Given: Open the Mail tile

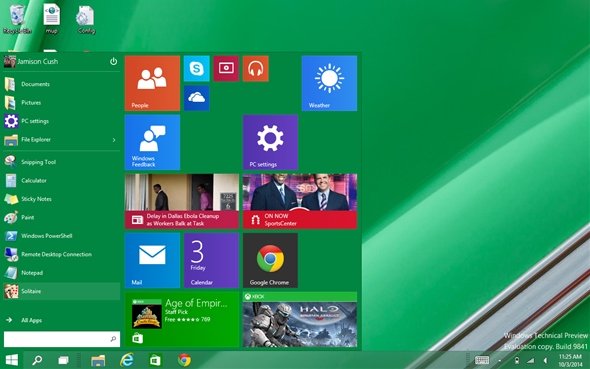Looking at the screenshot, I should [x=152, y=260].
